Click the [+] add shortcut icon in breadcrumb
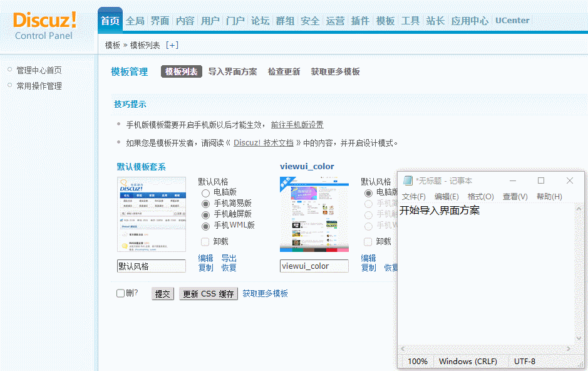 (x=172, y=45)
